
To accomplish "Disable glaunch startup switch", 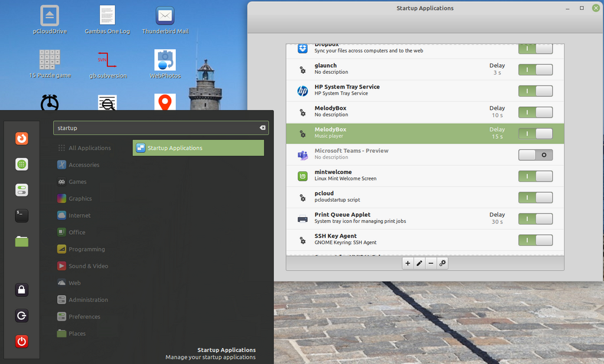I will point(536,70).
